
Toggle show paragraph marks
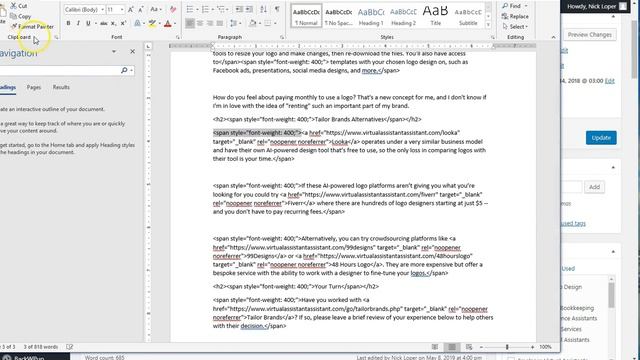[277, 9]
